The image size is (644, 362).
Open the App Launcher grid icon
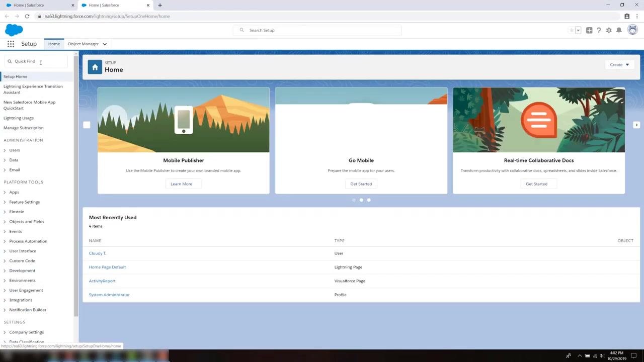tap(11, 44)
